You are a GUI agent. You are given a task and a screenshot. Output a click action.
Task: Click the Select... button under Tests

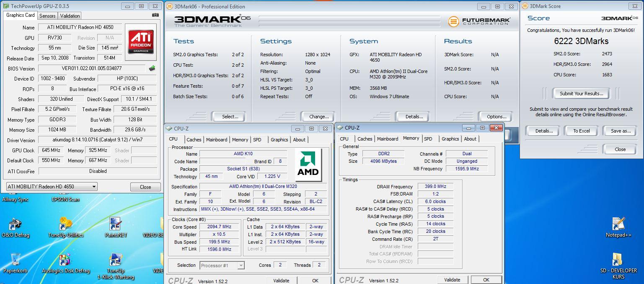pos(229,117)
